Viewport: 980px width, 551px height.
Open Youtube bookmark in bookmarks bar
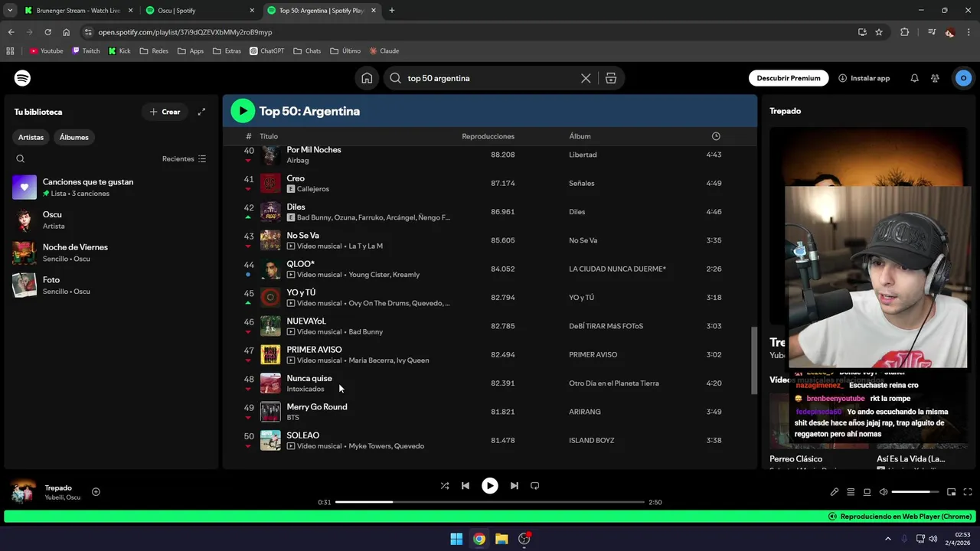(x=46, y=51)
